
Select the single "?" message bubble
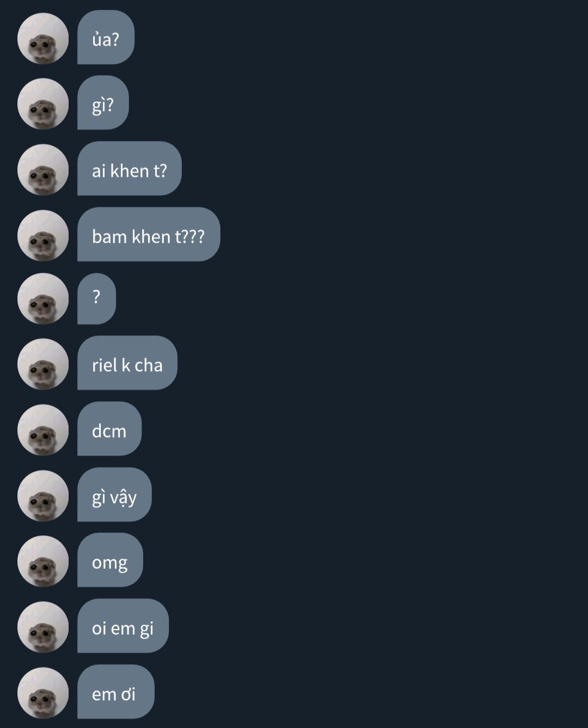coord(96,298)
